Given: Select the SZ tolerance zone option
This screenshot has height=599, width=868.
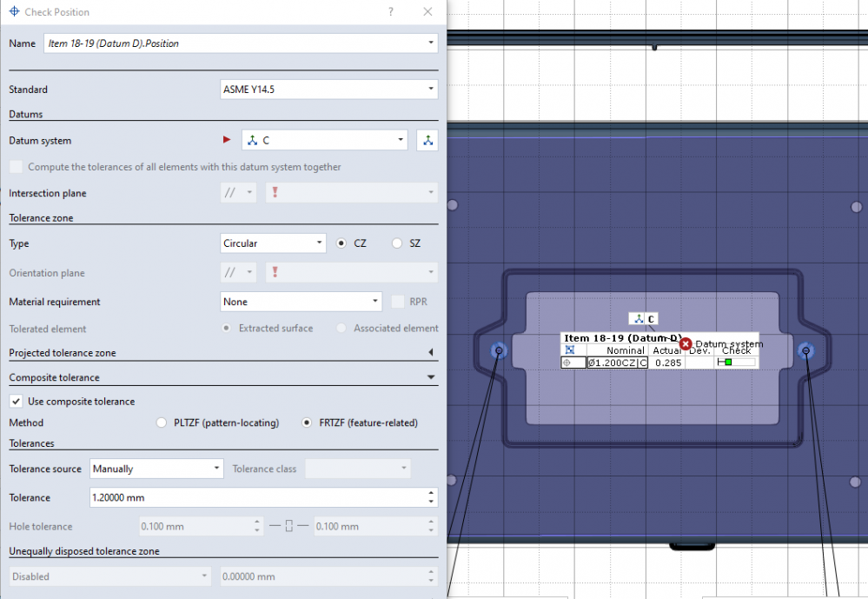Looking at the screenshot, I should 398,243.
